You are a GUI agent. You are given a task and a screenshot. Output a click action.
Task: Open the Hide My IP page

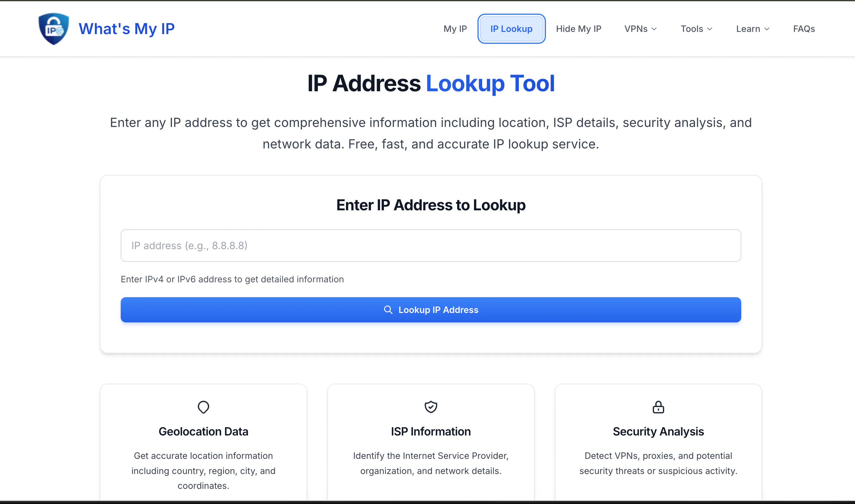pos(579,29)
